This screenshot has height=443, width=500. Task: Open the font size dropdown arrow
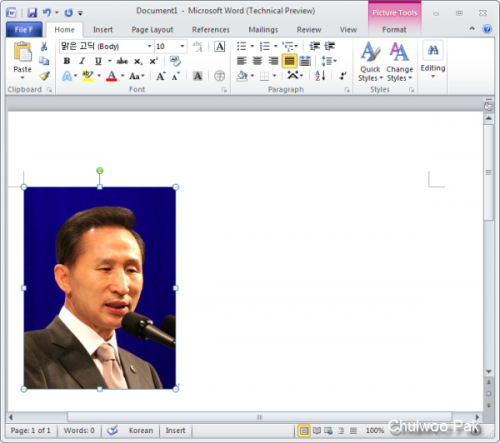(x=182, y=46)
